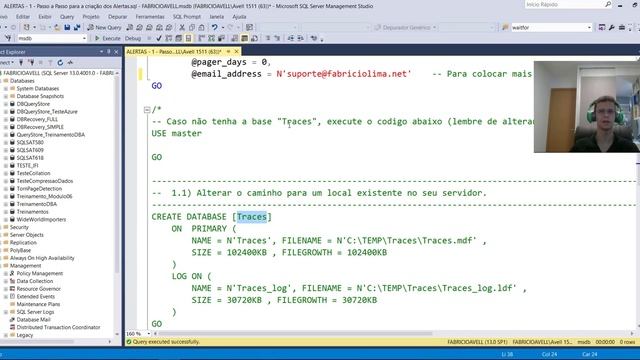Click Execute button in SQL toolbar

tap(107, 38)
